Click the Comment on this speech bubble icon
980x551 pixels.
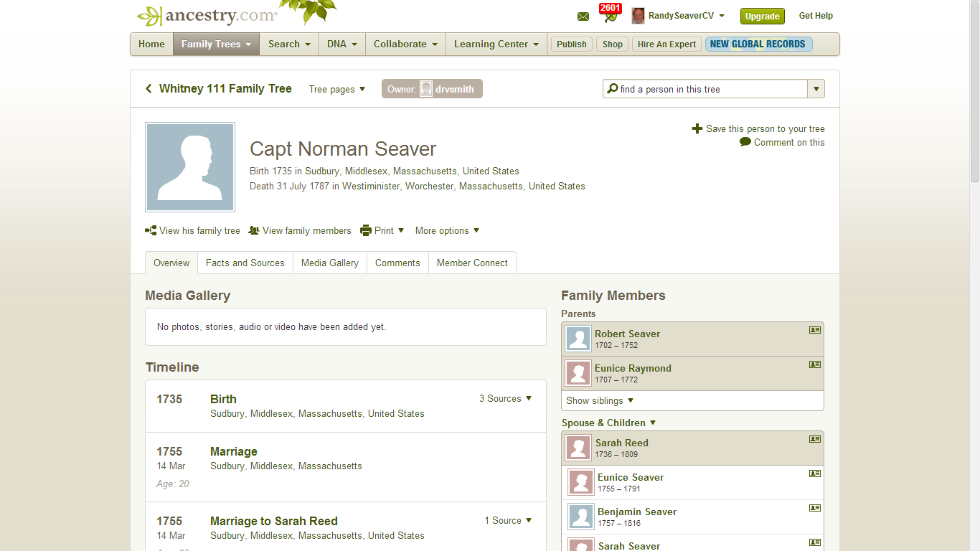(744, 142)
